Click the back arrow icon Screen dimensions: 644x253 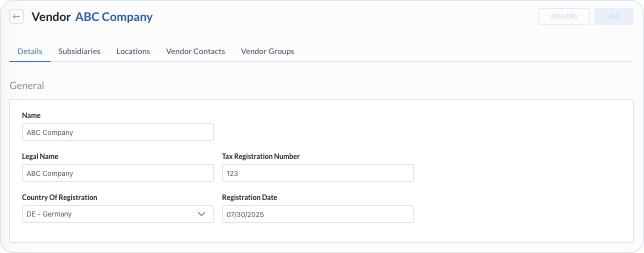16,16
